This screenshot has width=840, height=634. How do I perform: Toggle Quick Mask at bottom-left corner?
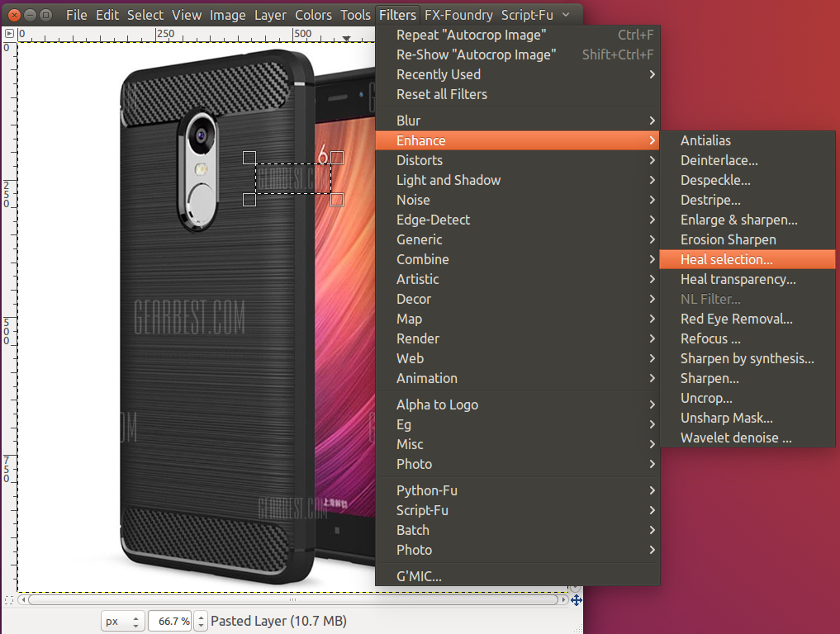(x=8, y=600)
